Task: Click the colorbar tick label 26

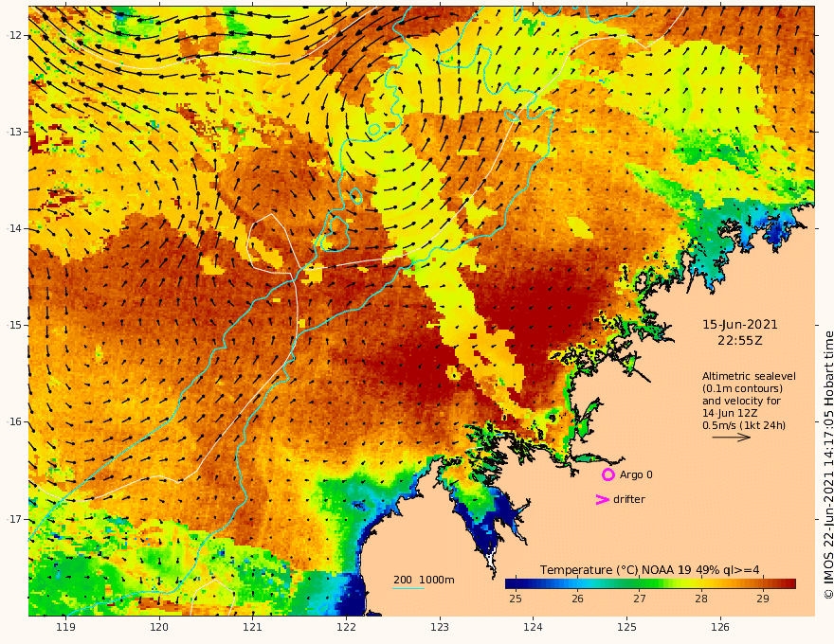Action: [577, 599]
